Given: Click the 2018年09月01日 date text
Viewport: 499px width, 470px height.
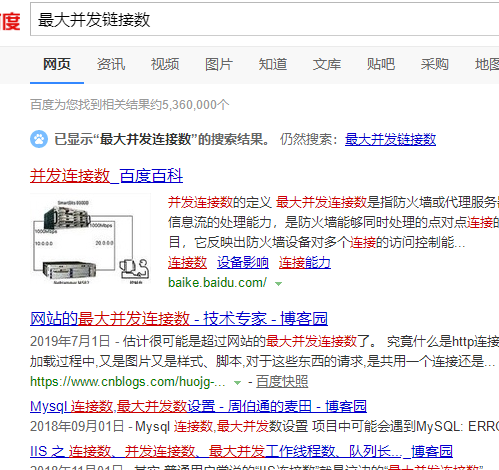Looking at the screenshot, I should tap(77, 426).
